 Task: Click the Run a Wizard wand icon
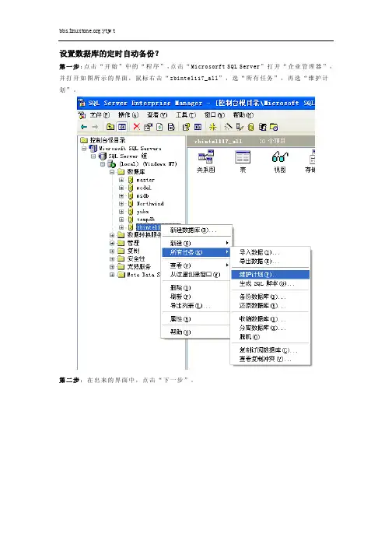pos(228,127)
